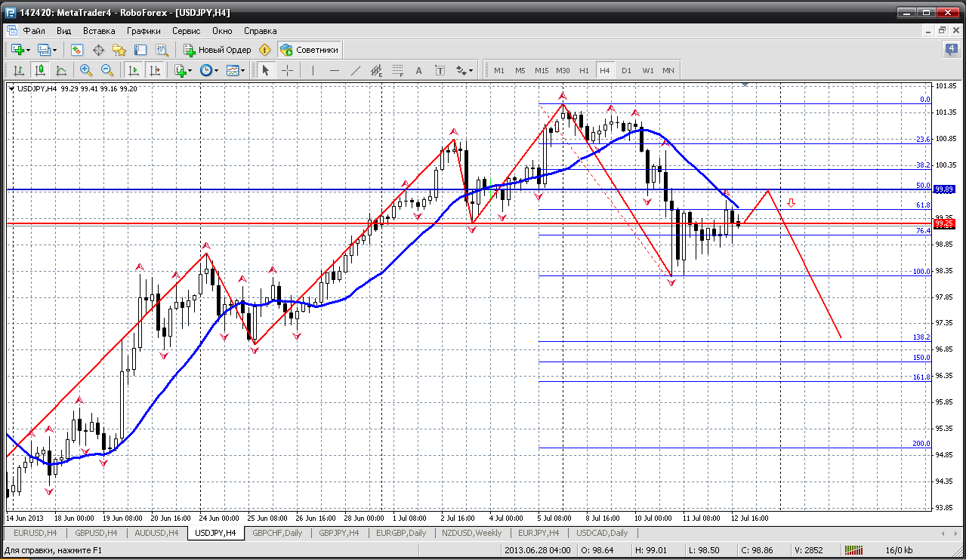966x560 pixels.
Task: Switch chart to candlesticks
Action: pyautogui.click(x=40, y=70)
